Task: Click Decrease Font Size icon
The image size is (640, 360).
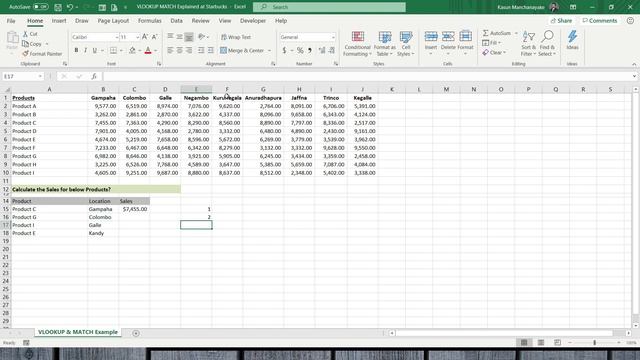Action: pyautogui.click(x=154, y=37)
